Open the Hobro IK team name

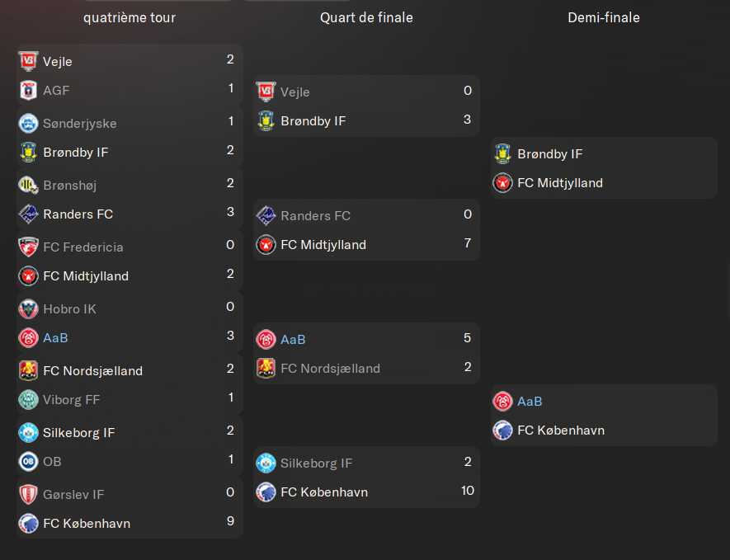[x=70, y=309]
